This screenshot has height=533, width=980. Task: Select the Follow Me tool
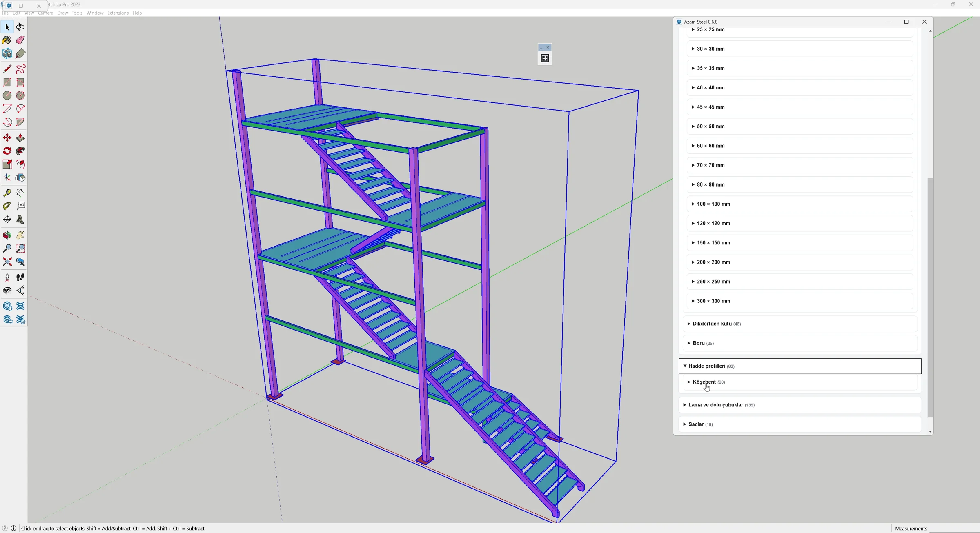coord(20,151)
